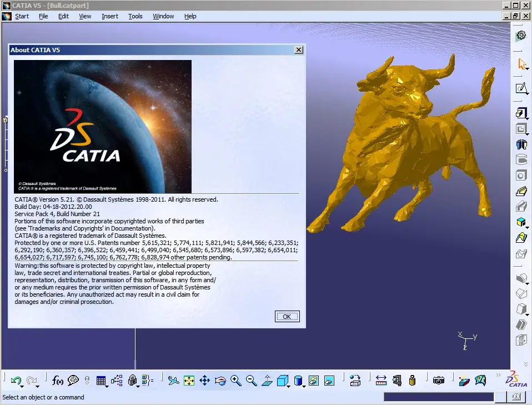Viewport: 532px width, 405px height.
Task: Click OK in About CATIA V5
Action: tap(287, 317)
